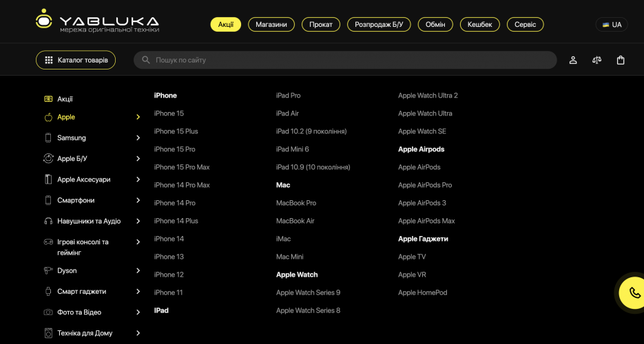Click the gamepad icon for Ігрові консолі

[48, 242]
